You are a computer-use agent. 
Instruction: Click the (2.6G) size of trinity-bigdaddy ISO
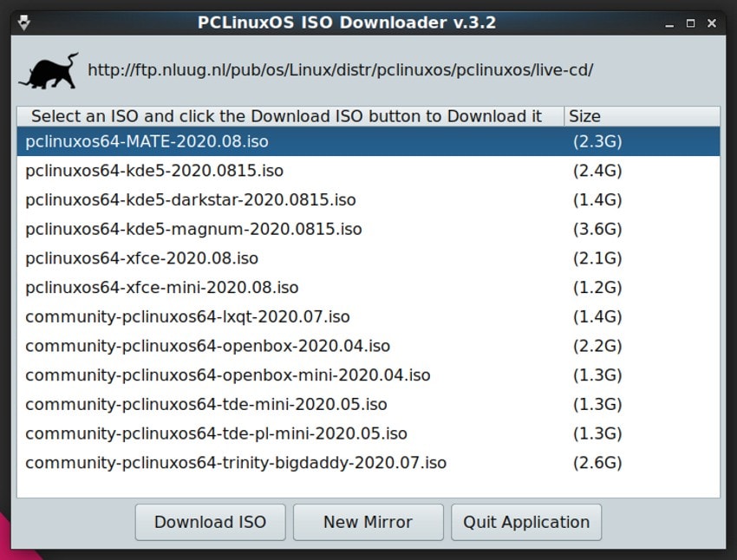tap(597, 463)
